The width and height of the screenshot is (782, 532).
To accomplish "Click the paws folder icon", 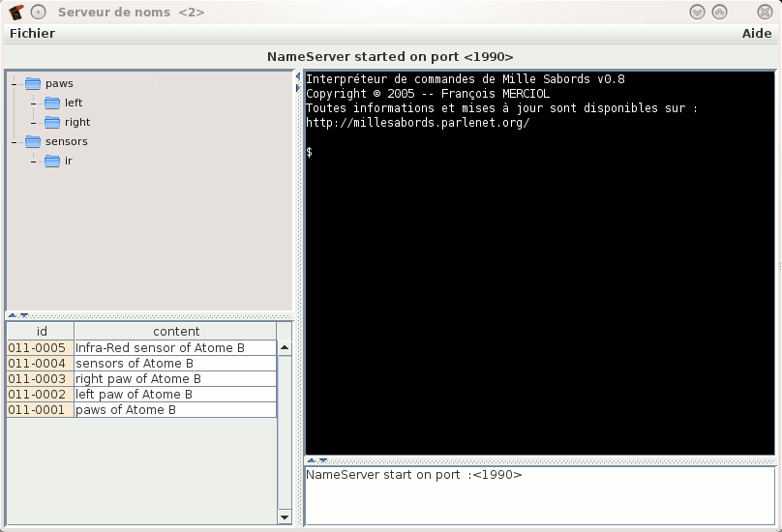I will (x=33, y=84).
